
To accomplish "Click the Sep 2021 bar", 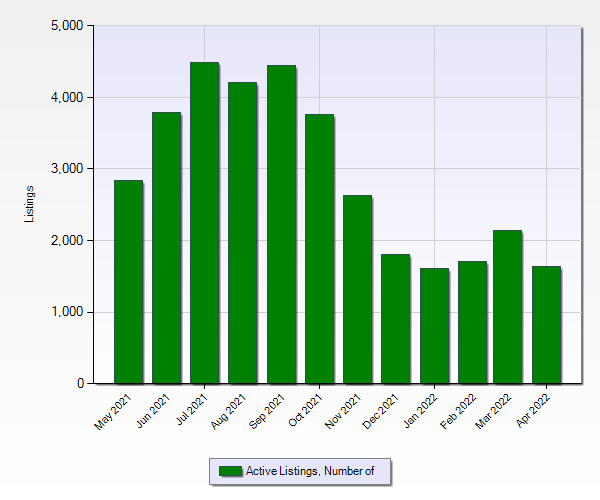I will 281,225.
